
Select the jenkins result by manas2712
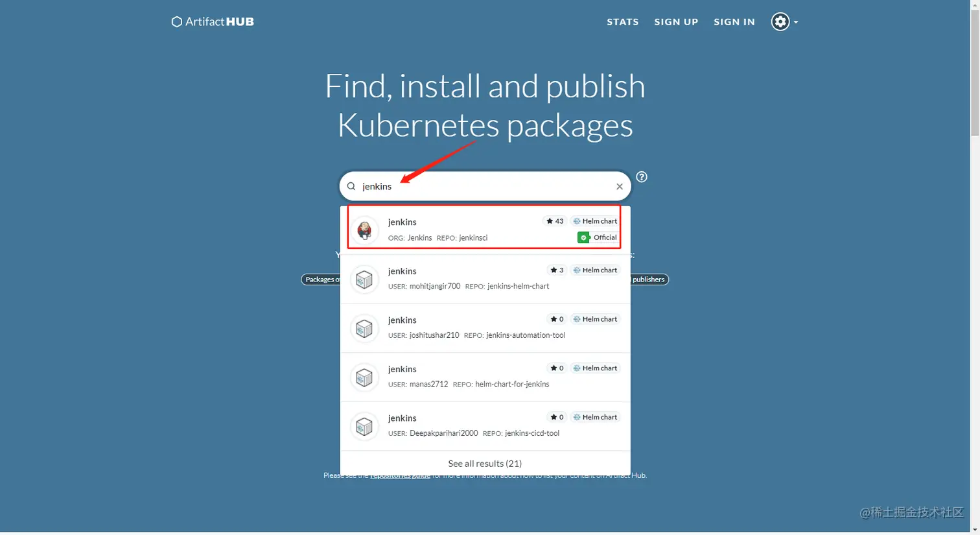click(x=485, y=377)
